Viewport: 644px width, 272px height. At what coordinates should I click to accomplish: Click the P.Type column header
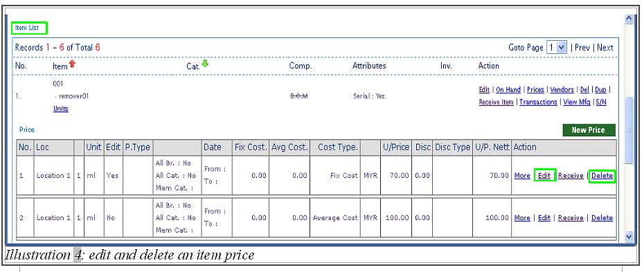tap(138, 147)
